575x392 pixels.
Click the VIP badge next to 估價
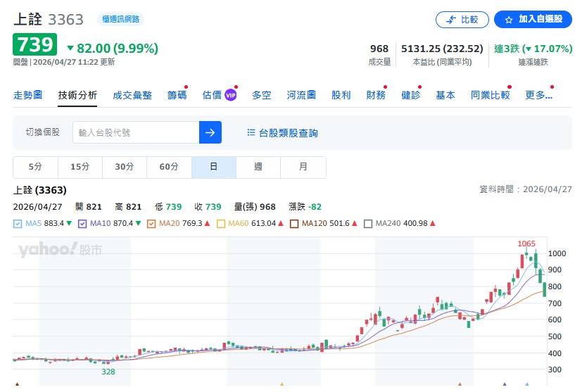tap(231, 95)
